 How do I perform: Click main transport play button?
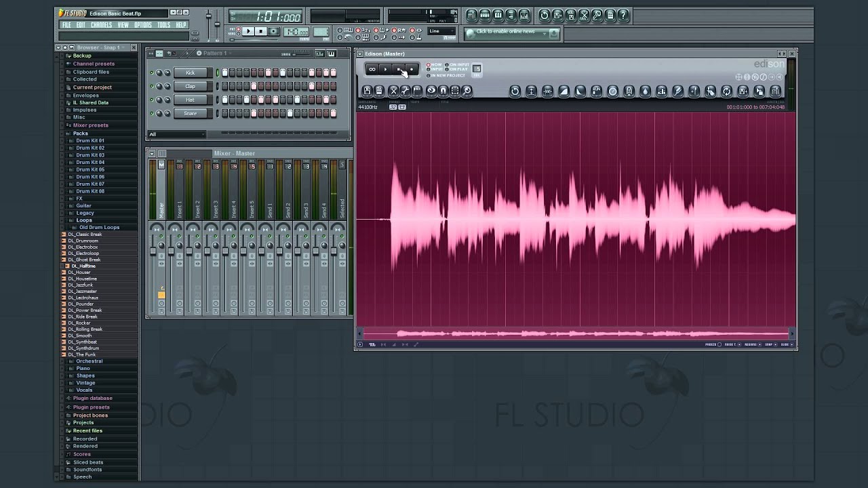[x=249, y=31]
